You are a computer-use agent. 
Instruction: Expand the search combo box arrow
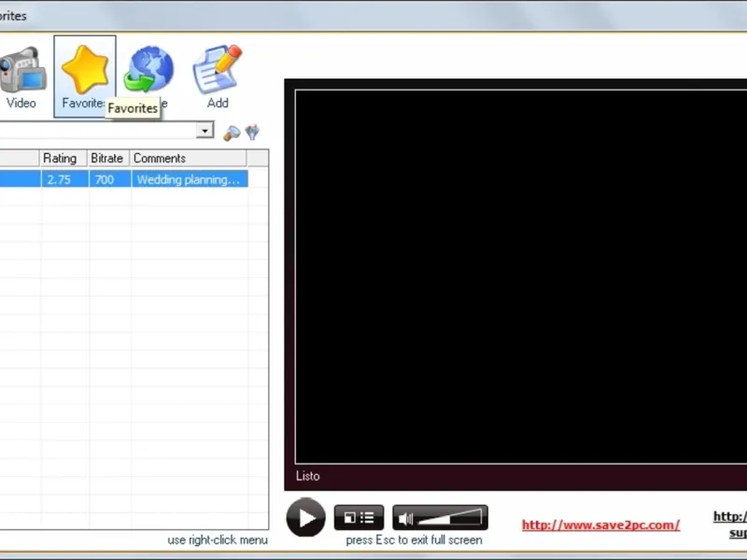click(204, 131)
